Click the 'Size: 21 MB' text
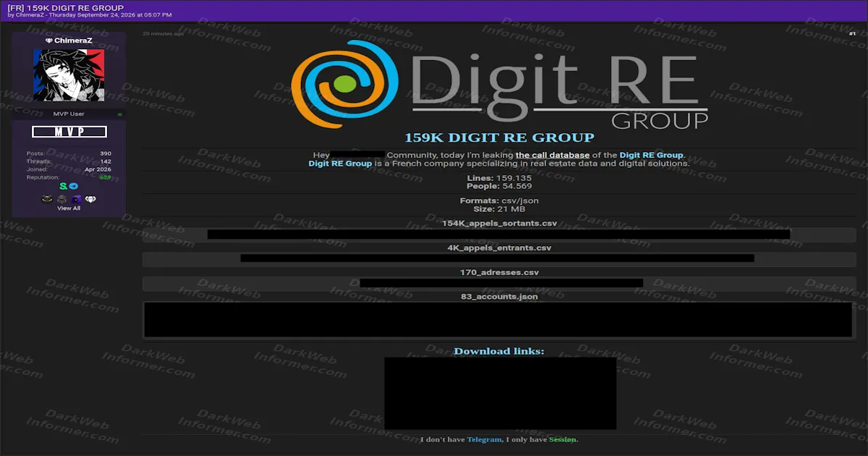Screen dimensions: 868x456 click(x=499, y=209)
